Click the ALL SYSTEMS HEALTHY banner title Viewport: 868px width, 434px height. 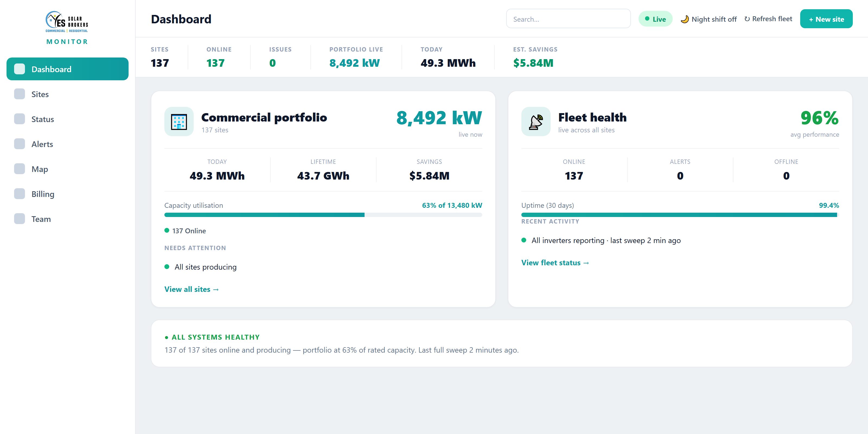tap(212, 337)
